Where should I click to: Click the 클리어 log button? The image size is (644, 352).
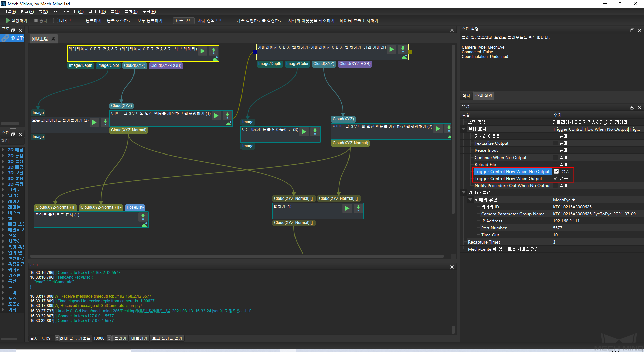(120, 338)
